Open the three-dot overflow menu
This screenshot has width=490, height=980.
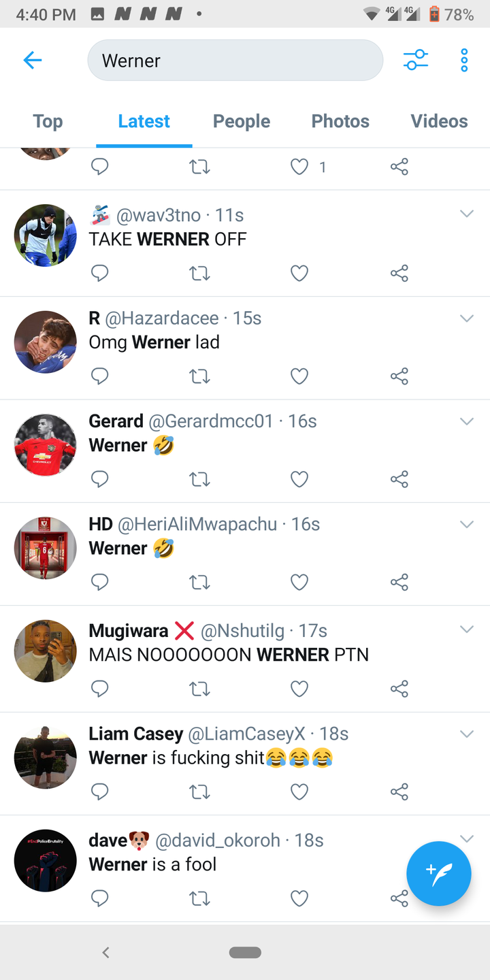[x=464, y=60]
